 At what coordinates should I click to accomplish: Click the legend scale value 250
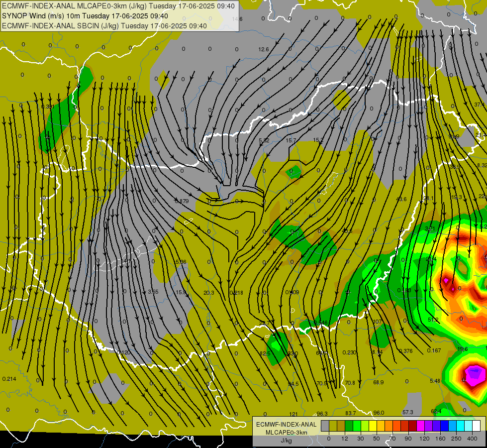point(456,439)
